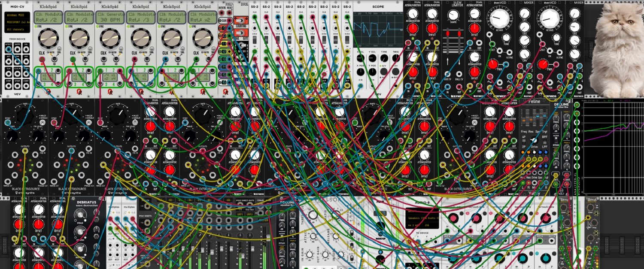Image resolution: width=644 pixels, height=269 pixels.
Task: Click the CLK input jack on RKD module
Action: tap(229, 21)
